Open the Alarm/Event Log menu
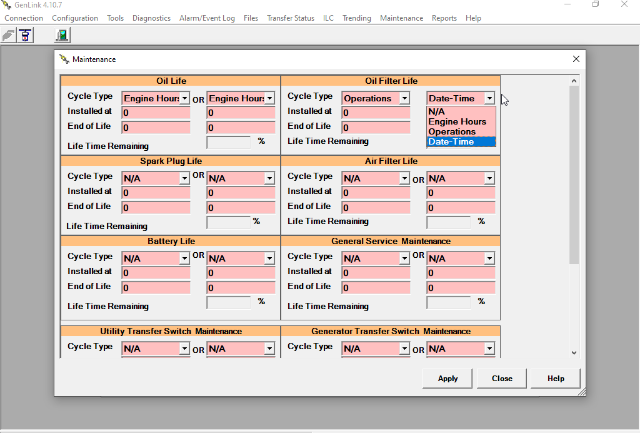Screen dimensions: 640x433 207,18
